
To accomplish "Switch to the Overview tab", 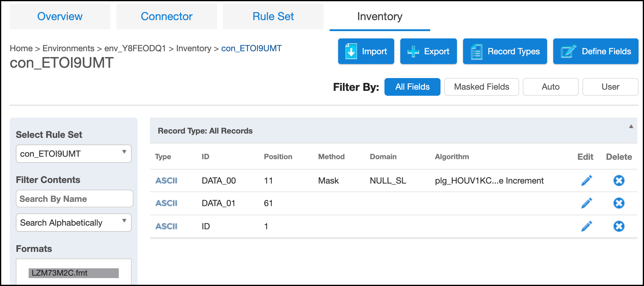I will coord(60,16).
